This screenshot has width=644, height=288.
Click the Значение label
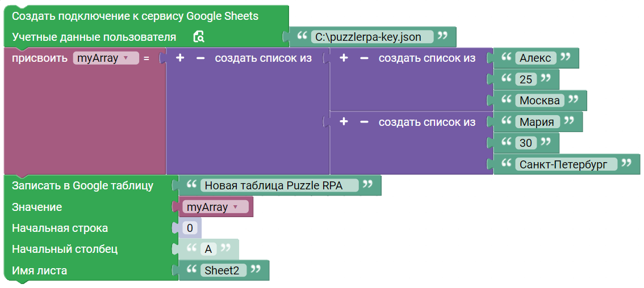tap(37, 207)
